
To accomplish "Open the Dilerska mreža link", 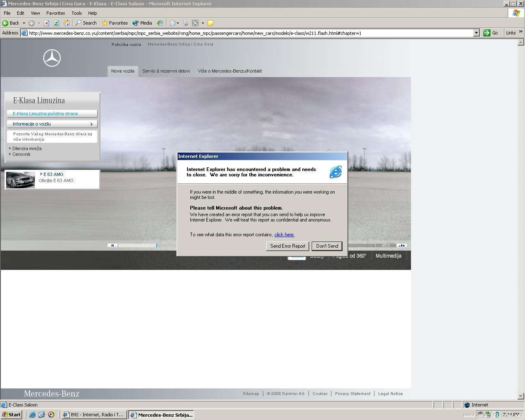I will (x=27, y=148).
